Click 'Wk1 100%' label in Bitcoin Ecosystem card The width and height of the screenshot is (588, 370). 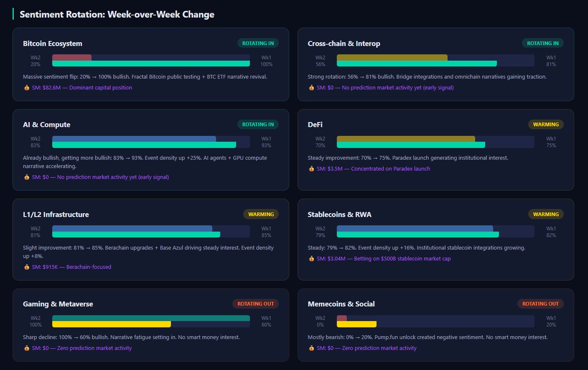pyautogui.click(x=266, y=61)
